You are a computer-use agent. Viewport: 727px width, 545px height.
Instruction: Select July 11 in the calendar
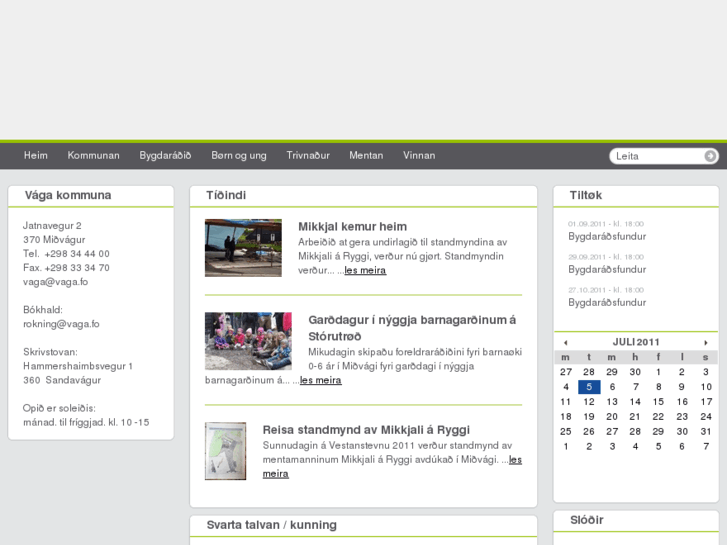pos(566,402)
